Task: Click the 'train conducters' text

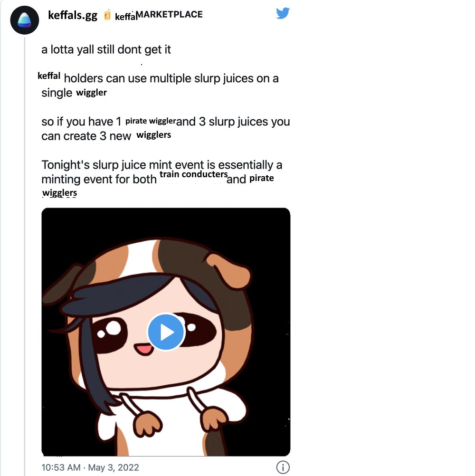Action: (194, 174)
